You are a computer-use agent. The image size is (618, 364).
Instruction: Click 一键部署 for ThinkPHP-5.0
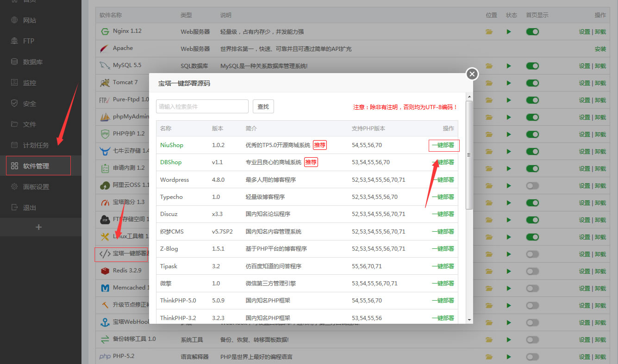443,300
